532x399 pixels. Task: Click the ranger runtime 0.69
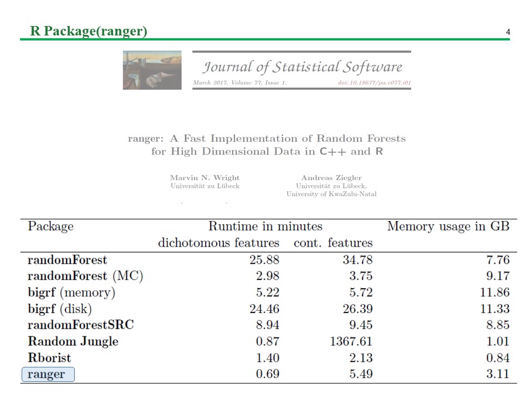(268, 374)
